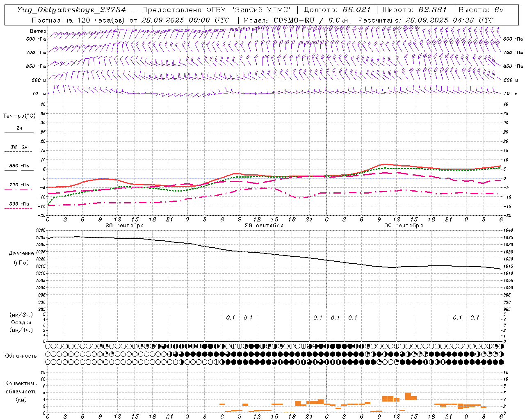Screen dimensions: 525x420
Task: Click the forecast header Прогноз на 120 часа(ов)
Action: pos(78,20)
